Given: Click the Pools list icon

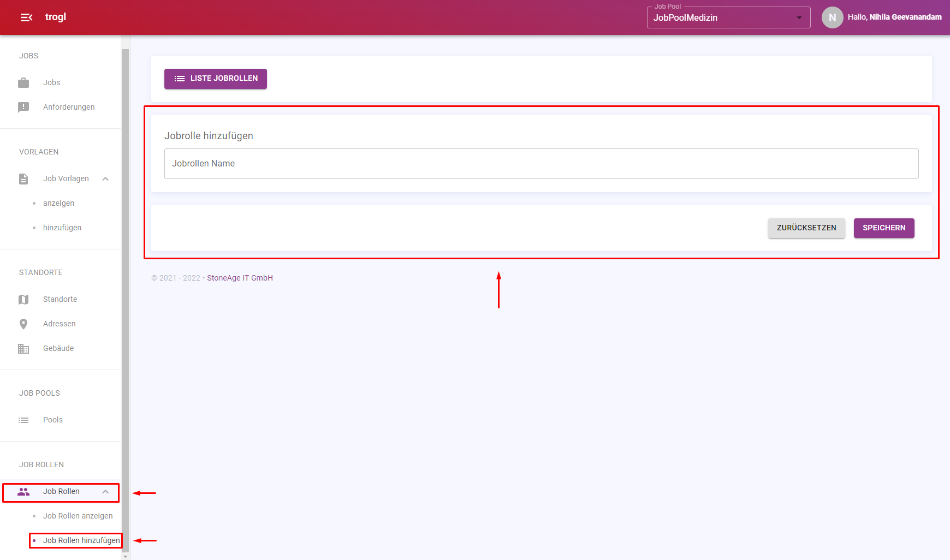Looking at the screenshot, I should point(23,420).
